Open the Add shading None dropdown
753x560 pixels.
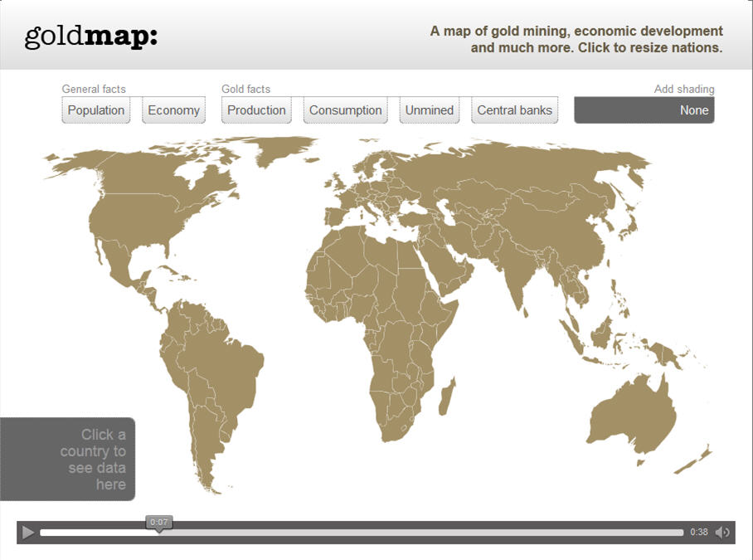(x=644, y=110)
